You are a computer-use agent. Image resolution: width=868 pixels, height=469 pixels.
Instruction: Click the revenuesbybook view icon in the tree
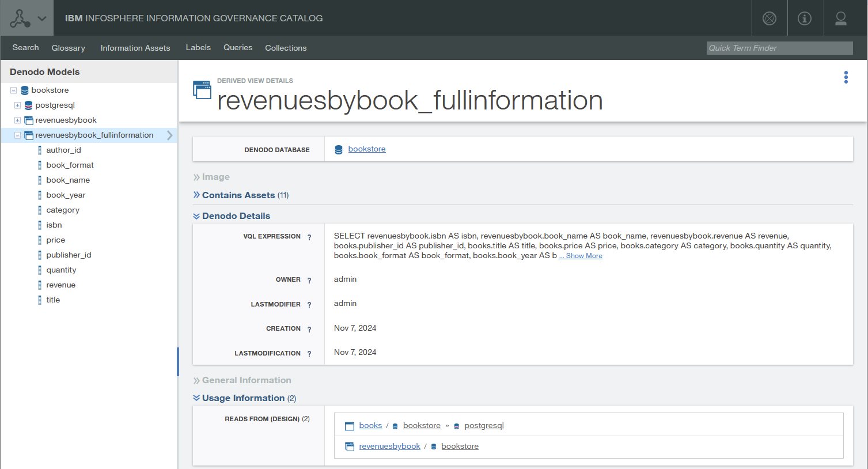click(28, 120)
